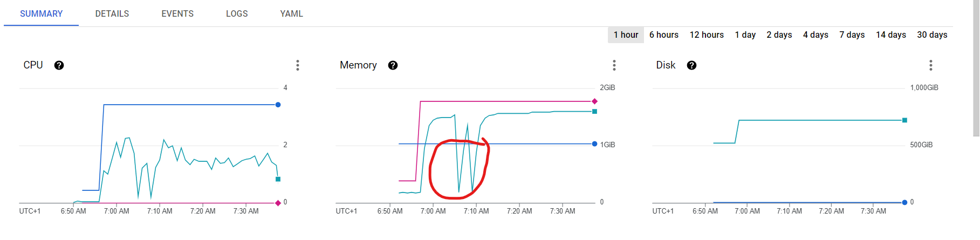Select the 6 hours time range

664,35
